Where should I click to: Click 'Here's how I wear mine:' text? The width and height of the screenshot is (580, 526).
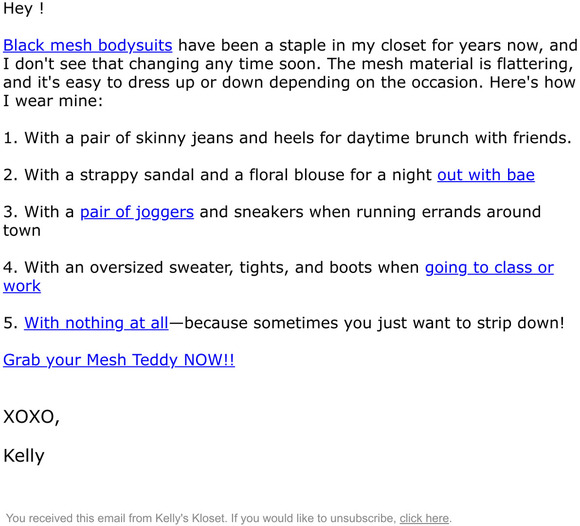[289, 92]
